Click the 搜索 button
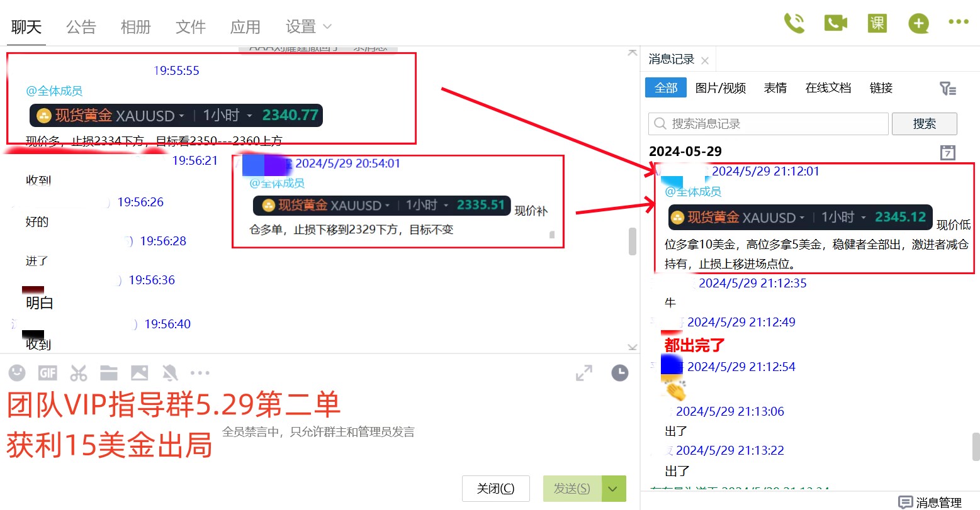 [x=925, y=124]
